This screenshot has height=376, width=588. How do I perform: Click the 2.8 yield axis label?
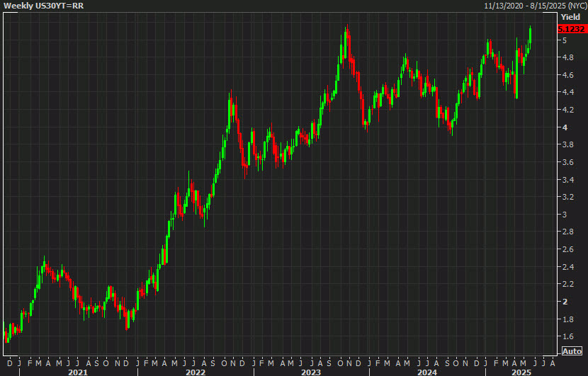(x=567, y=232)
